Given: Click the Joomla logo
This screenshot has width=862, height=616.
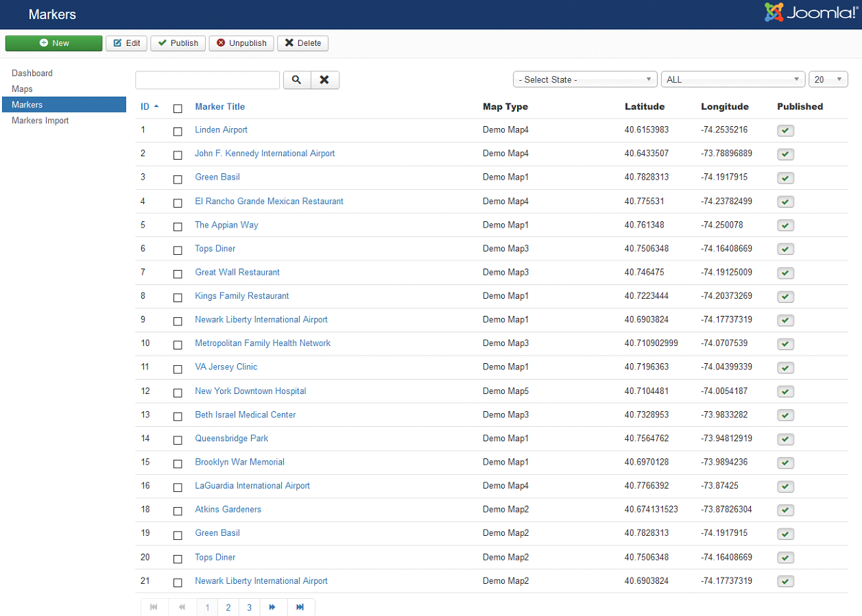Looking at the screenshot, I should tap(812, 13).
